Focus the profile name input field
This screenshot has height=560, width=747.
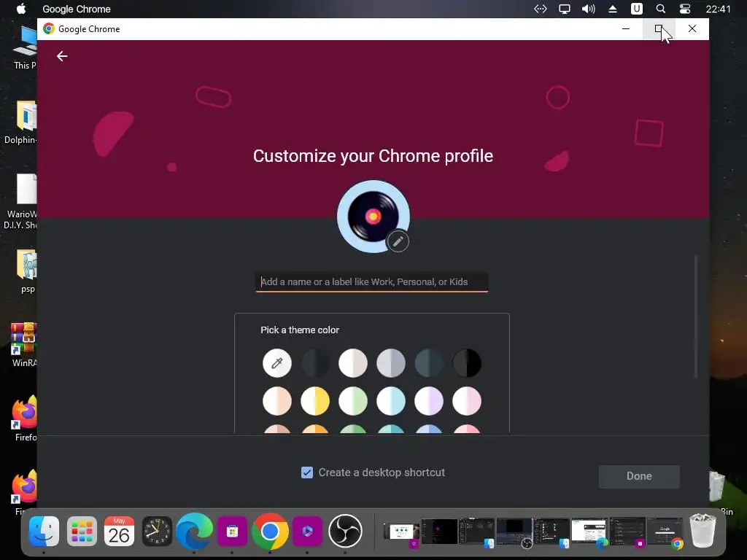coord(372,281)
